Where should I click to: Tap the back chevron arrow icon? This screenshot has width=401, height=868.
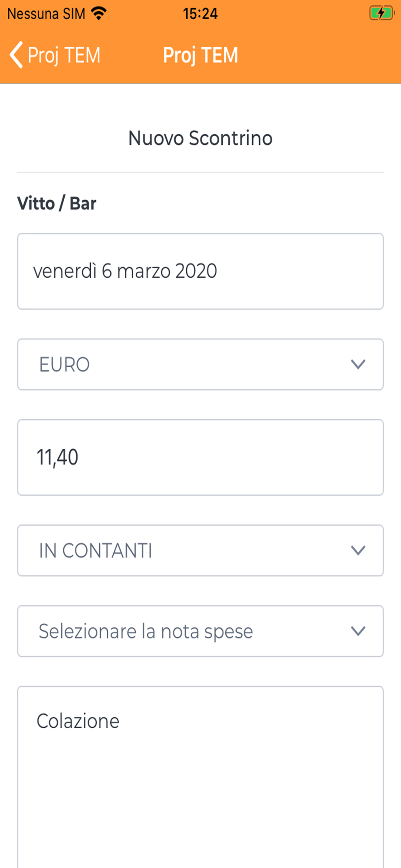click(x=16, y=55)
